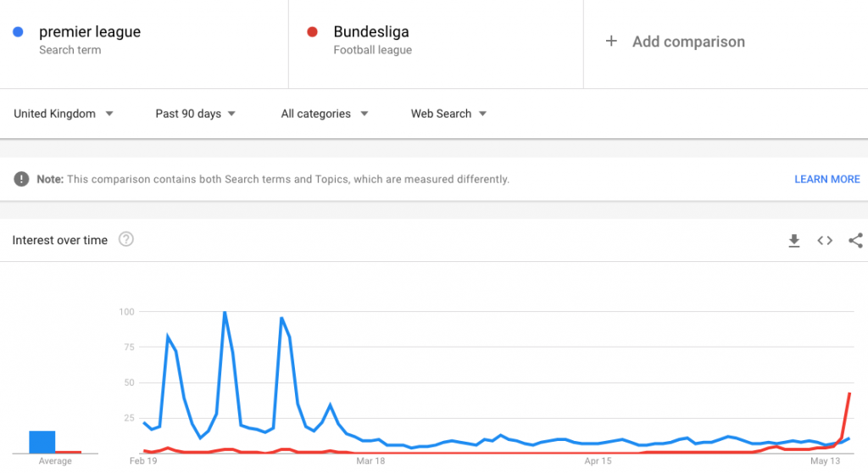Open the embed code icon

(825, 240)
